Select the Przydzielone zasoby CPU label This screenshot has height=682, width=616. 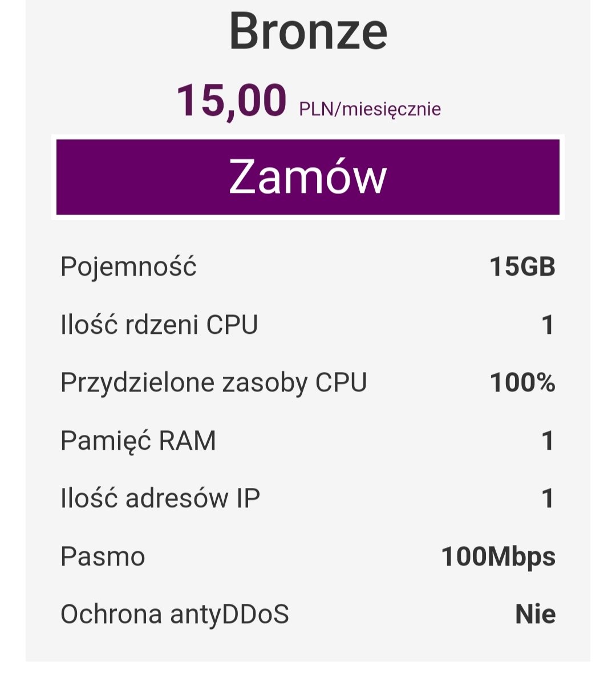pos(213,382)
